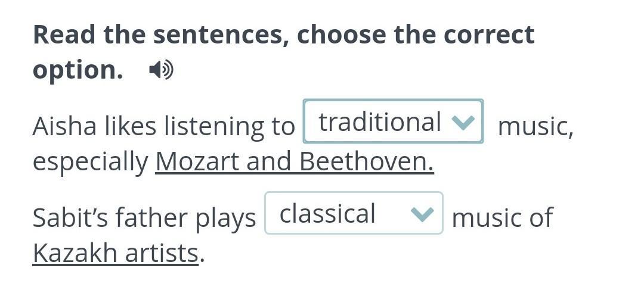This screenshot has height=290, width=644.
Task: Open the dropdown showing "classical"
Action: pos(354,213)
